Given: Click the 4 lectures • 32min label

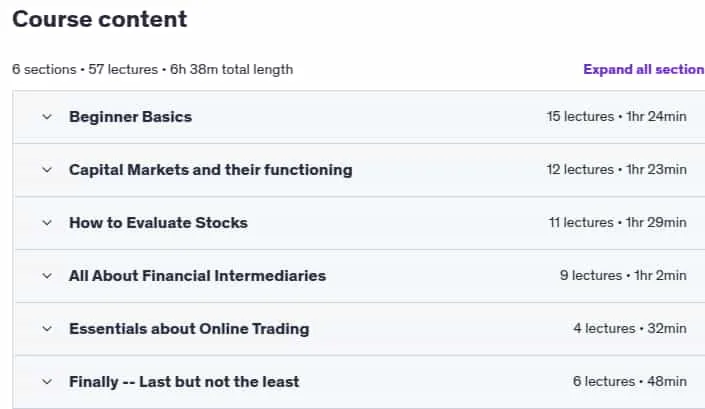Looking at the screenshot, I should [x=630, y=329].
